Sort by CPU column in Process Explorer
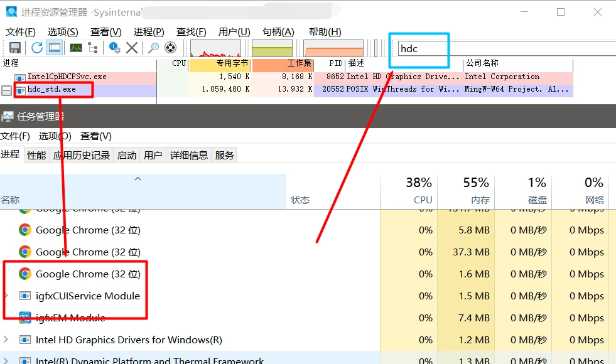 pos(173,63)
